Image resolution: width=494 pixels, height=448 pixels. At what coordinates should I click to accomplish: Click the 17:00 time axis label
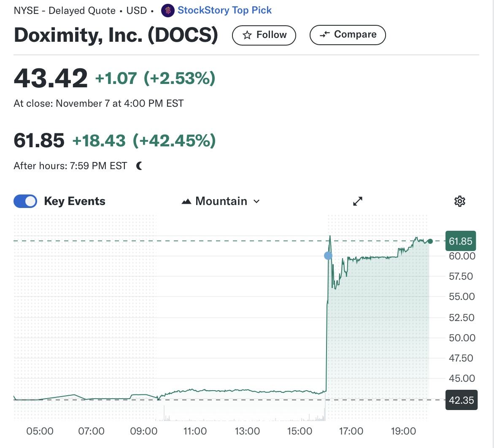(351, 431)
